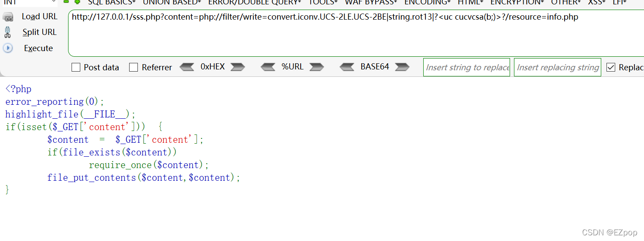Screen dimensions: 644x241
Task: Click into the URL text area
Action: (x=356, y=34)
